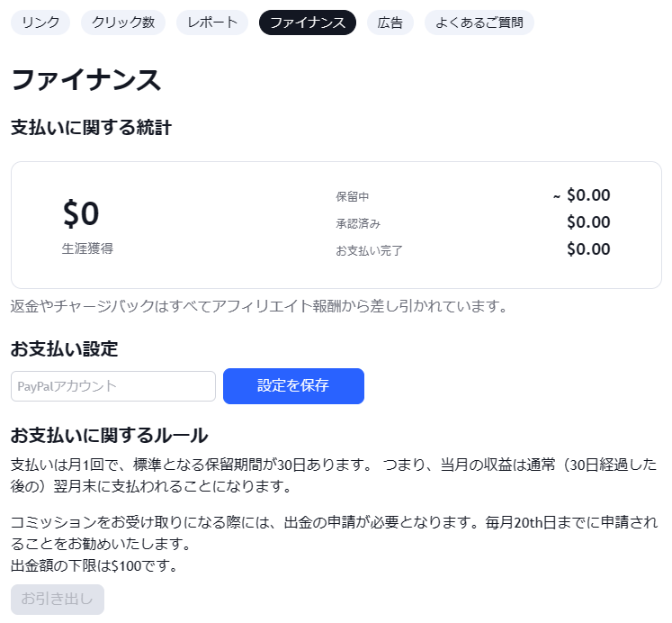Focus the PayPalアカウント input field
Screen dimensions: 672x623
point(113,386)
